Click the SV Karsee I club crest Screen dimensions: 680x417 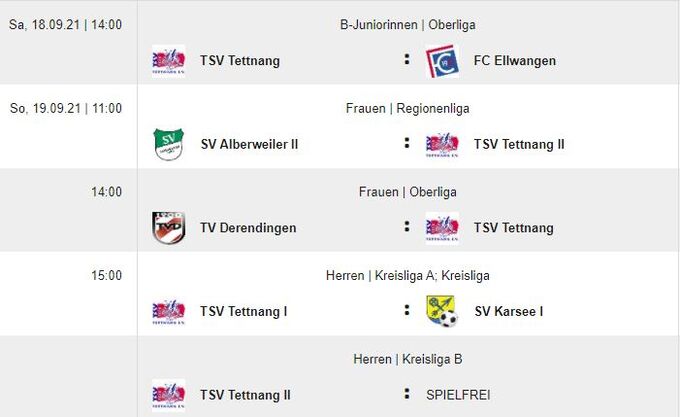[441, 311]
